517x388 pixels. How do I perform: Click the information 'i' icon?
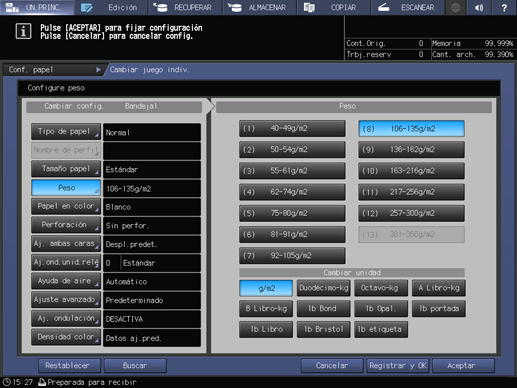23,31
